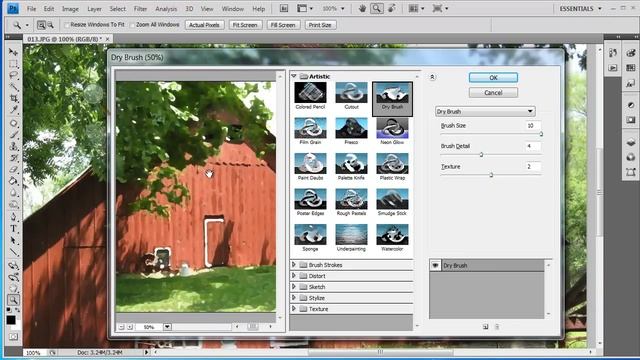Image resolution: width=640 pixels, height=360 pixels.
Task: Expand the Brush Strokes folder
Action: click(294, 265)
